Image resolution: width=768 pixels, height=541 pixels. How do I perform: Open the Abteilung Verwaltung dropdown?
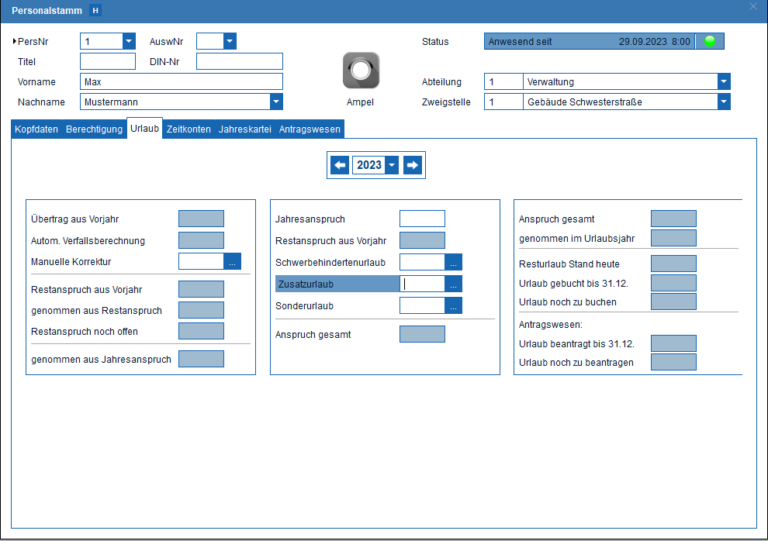pyautogui.click(x=724, y=82)
